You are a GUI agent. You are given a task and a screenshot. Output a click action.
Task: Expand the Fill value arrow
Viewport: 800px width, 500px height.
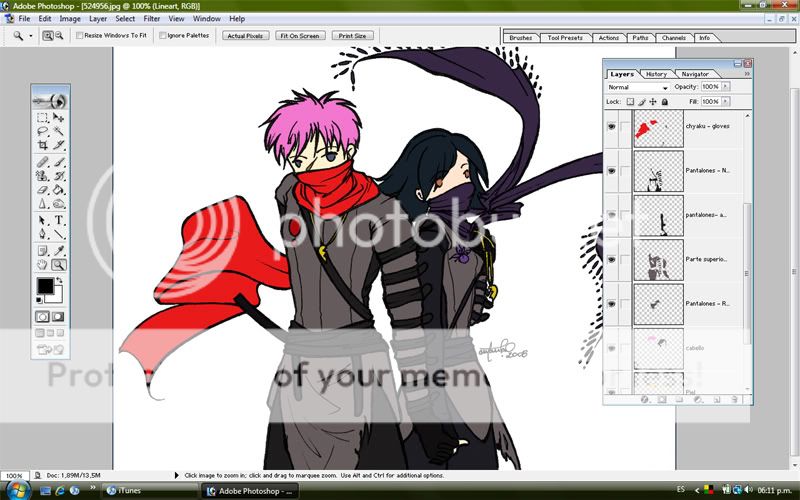[725, 101]
